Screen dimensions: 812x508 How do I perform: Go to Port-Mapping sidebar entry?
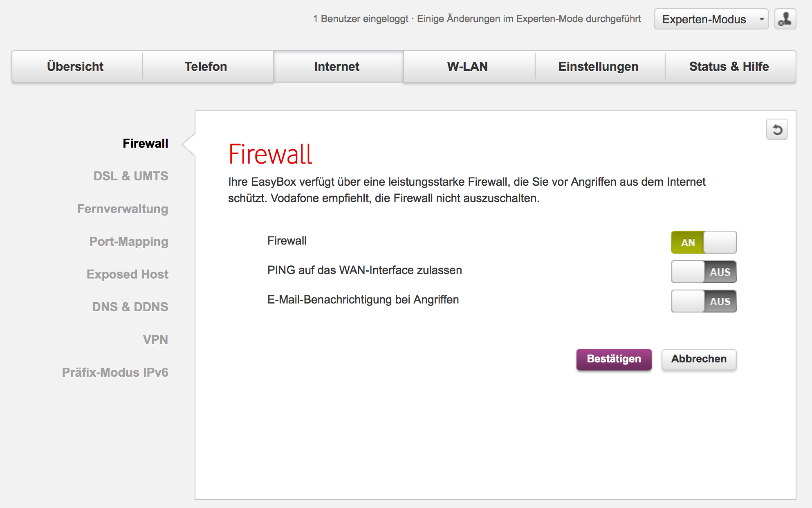point(129,241)
